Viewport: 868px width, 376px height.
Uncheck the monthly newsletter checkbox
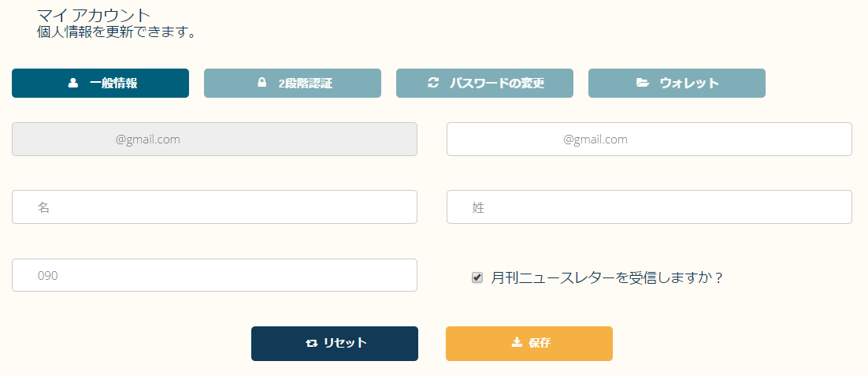tap(477, 277)
